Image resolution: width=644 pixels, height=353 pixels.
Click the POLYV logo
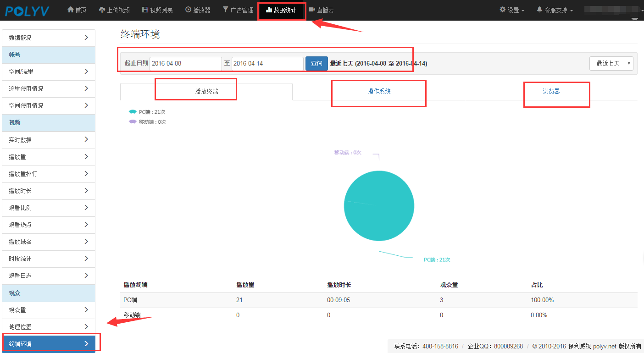[x=27, y=11]
